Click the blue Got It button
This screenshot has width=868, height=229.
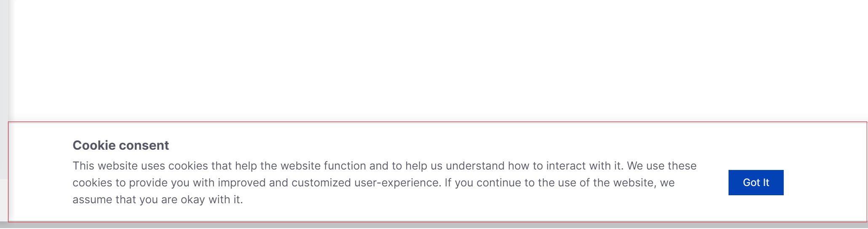point(756,183)
